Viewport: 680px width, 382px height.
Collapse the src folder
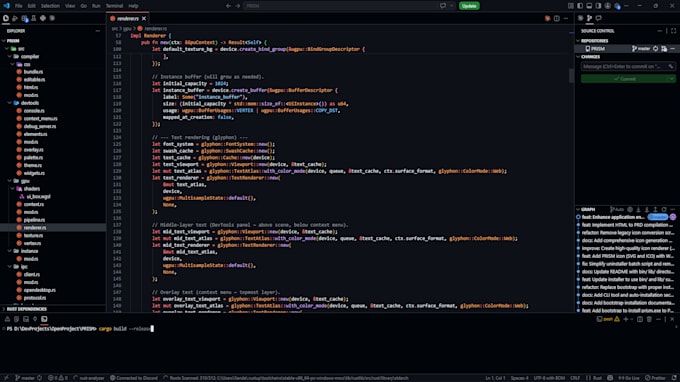pos(7,49)
